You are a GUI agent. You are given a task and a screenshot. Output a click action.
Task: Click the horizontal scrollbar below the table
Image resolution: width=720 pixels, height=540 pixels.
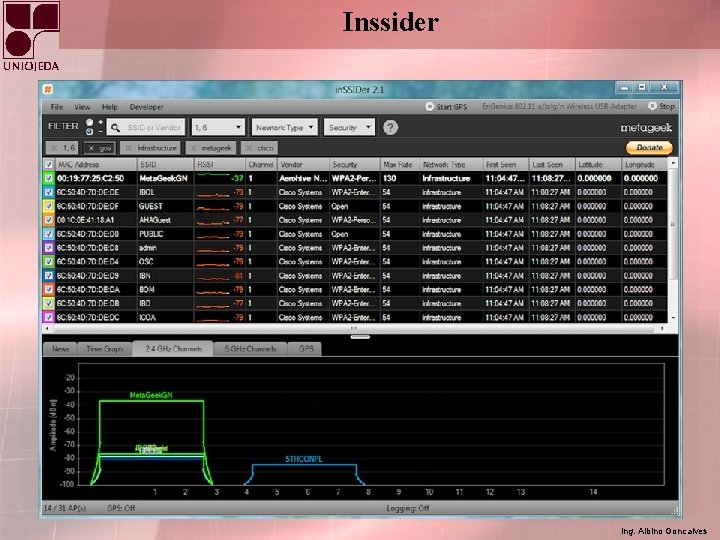pyautogui.click(x=354, y=328)
